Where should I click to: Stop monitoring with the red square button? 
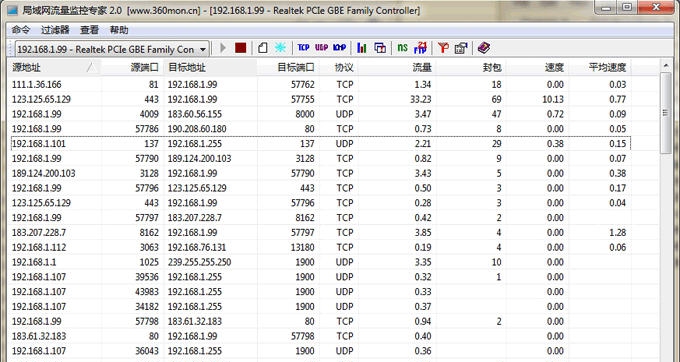240,48
